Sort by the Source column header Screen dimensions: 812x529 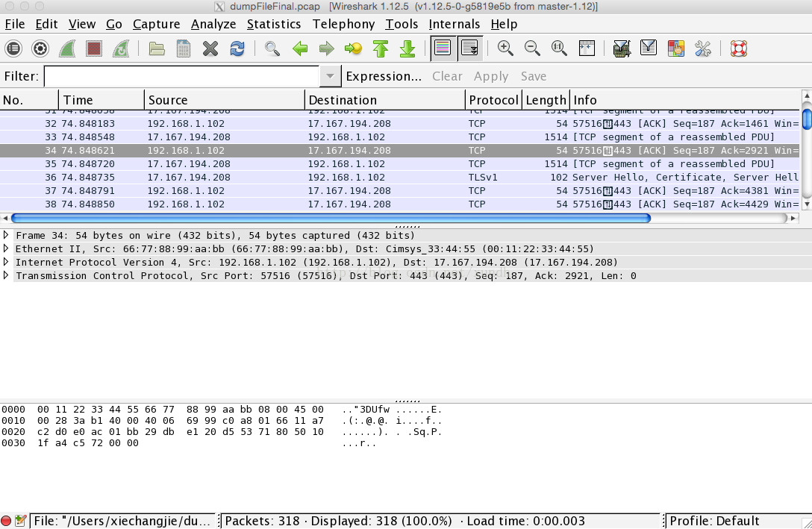click(x=224, y=100)
